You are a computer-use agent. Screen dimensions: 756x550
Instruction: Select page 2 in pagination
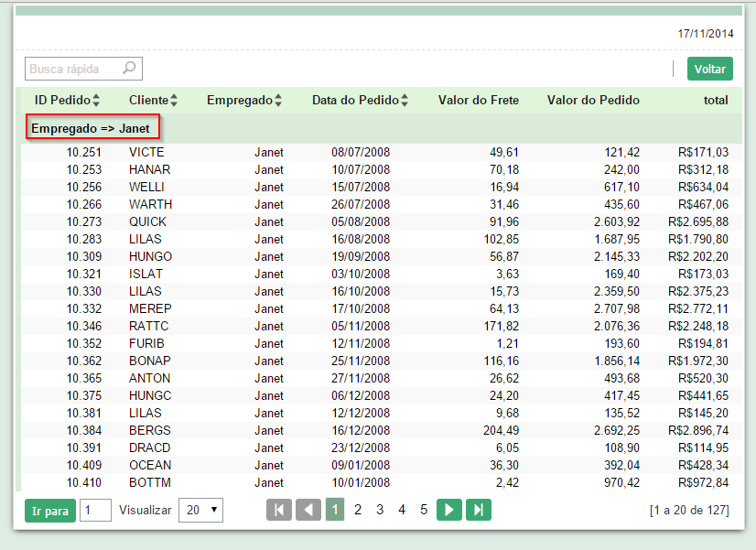tap(358, 510)
